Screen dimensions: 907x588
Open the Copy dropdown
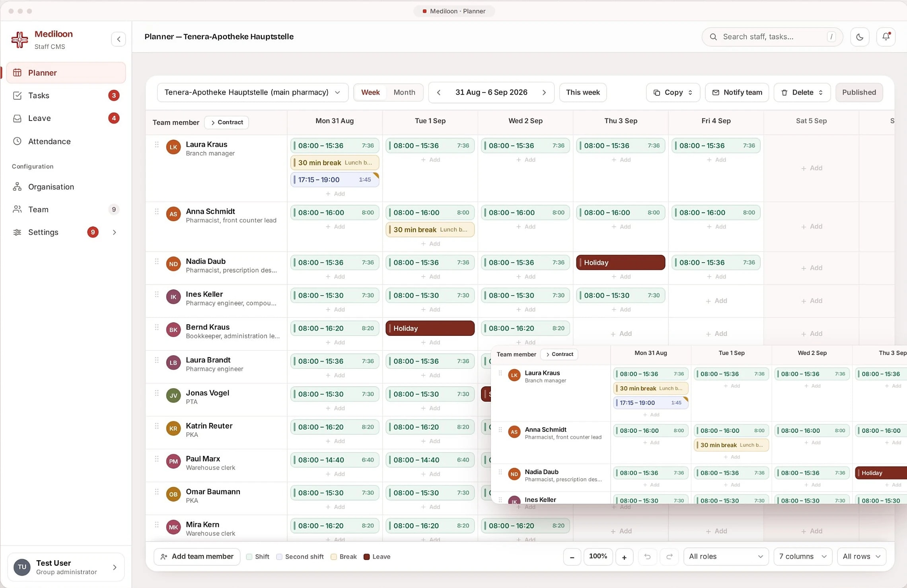[673, 93]
